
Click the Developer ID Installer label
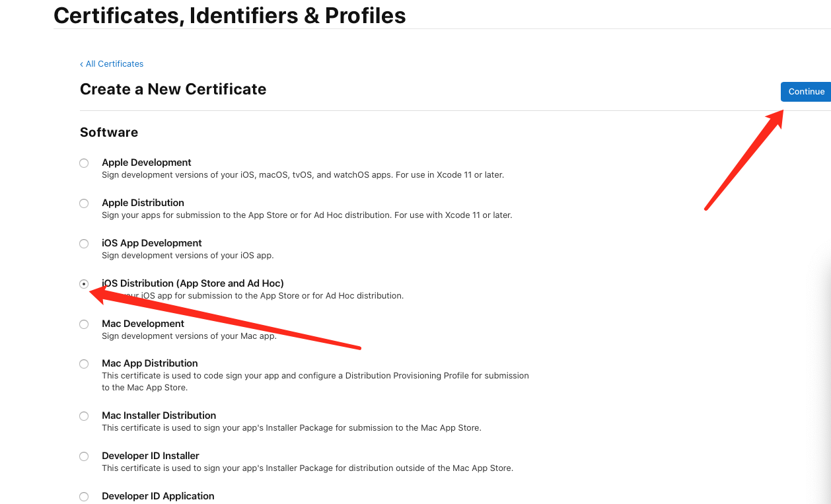[151, 456]
